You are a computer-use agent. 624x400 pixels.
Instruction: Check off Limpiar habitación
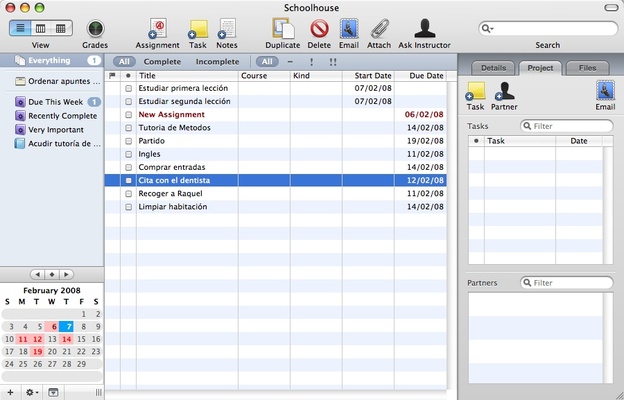tap(129, 207)
